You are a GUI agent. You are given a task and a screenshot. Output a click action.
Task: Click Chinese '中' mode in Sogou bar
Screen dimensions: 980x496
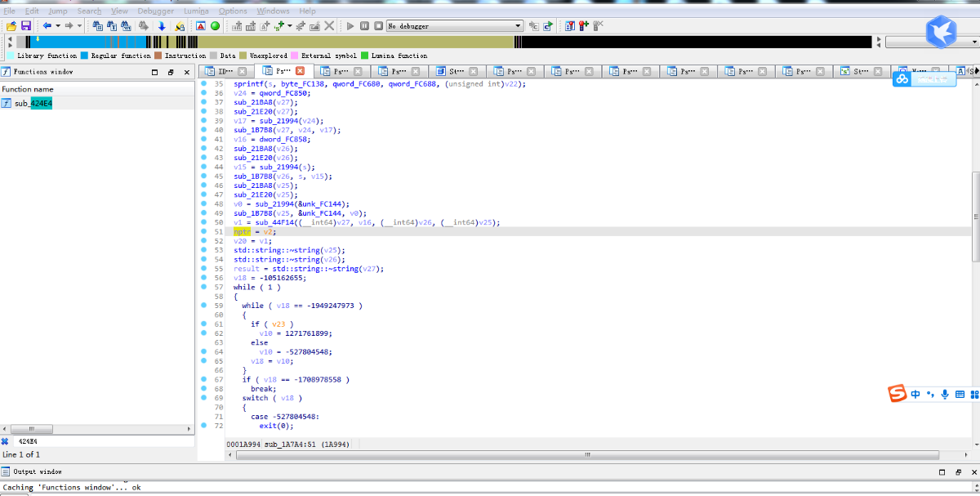click(x=915, y=395)
